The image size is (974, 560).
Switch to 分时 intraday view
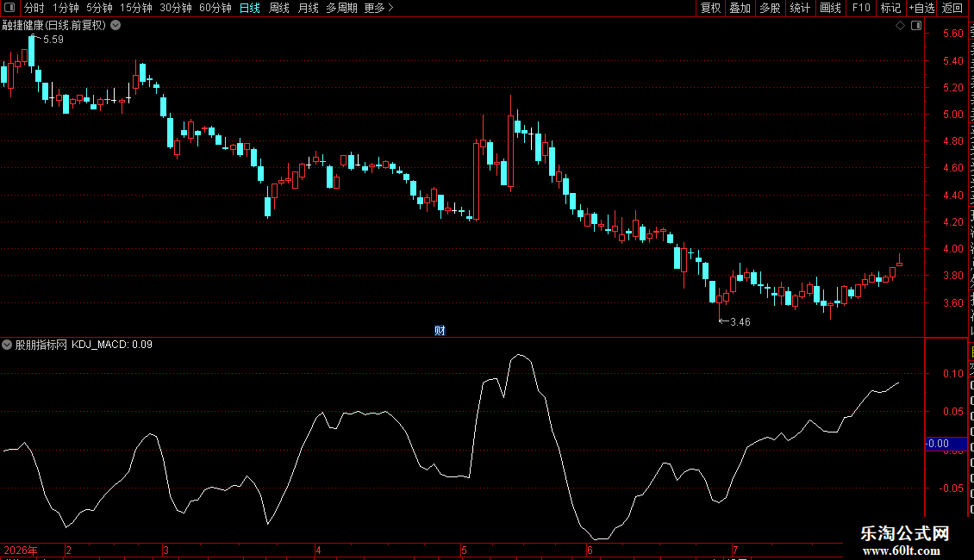(x=34, y=8)
